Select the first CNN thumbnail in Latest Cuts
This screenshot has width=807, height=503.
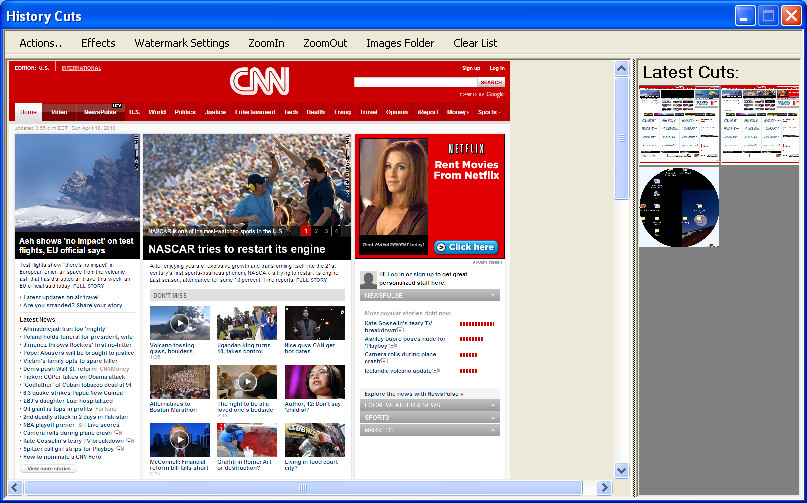click(x=678, y=125)
